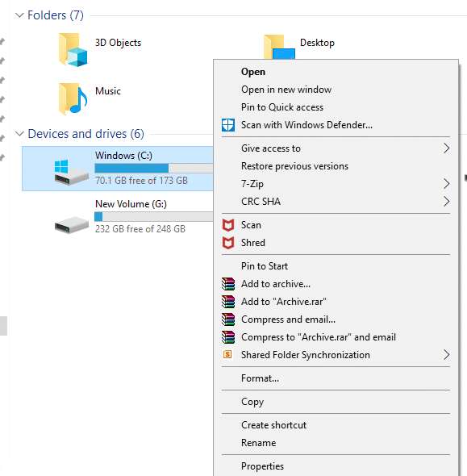Select Compress and email...
The width and height of the screenshot is (467, 476).
coord(336,319)
